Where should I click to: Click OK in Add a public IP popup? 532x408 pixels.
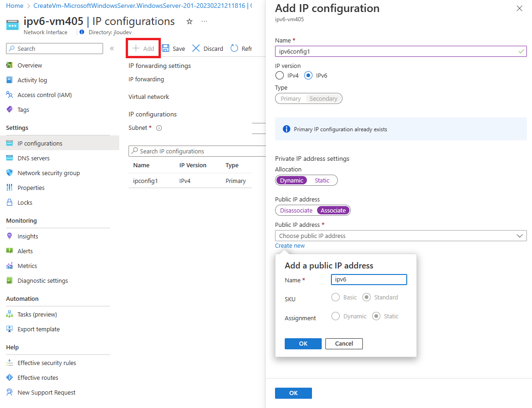click(x=303, y=344)
